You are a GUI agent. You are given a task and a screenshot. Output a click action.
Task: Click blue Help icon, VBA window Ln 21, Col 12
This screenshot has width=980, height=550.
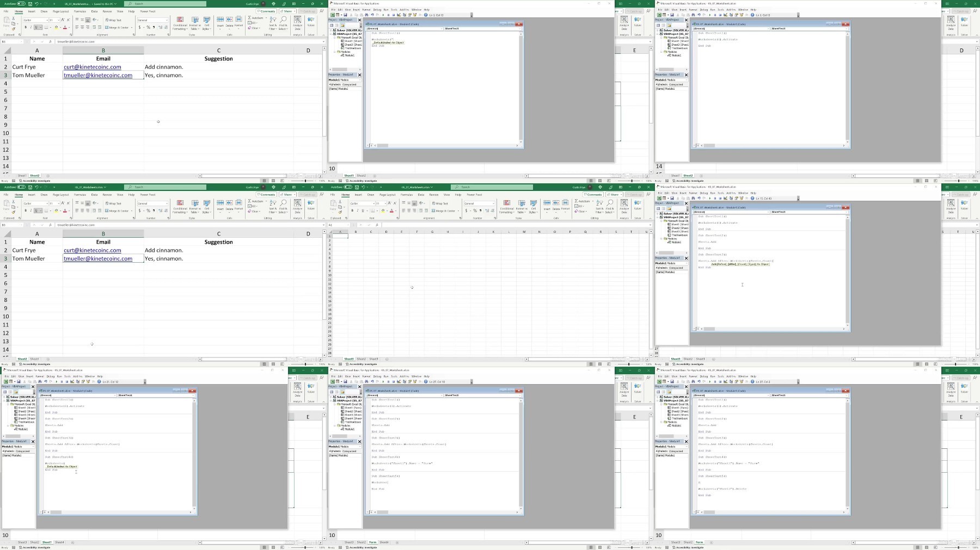point(99,382)
